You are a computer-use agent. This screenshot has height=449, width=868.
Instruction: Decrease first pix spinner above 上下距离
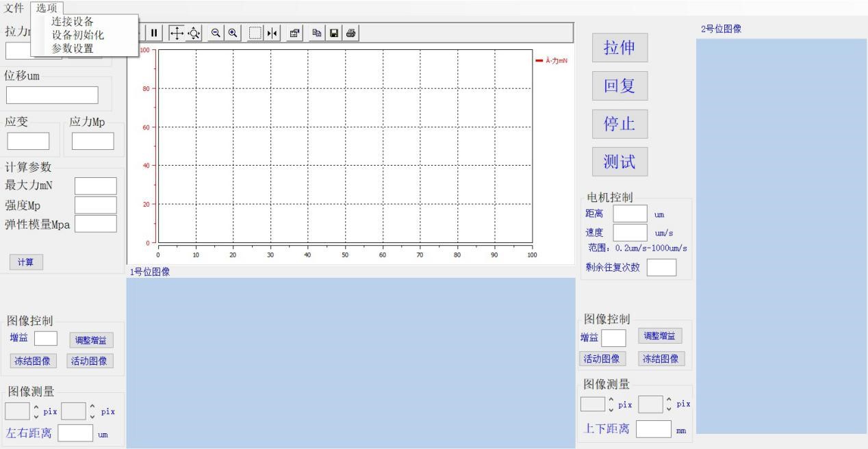pos(611,409)
